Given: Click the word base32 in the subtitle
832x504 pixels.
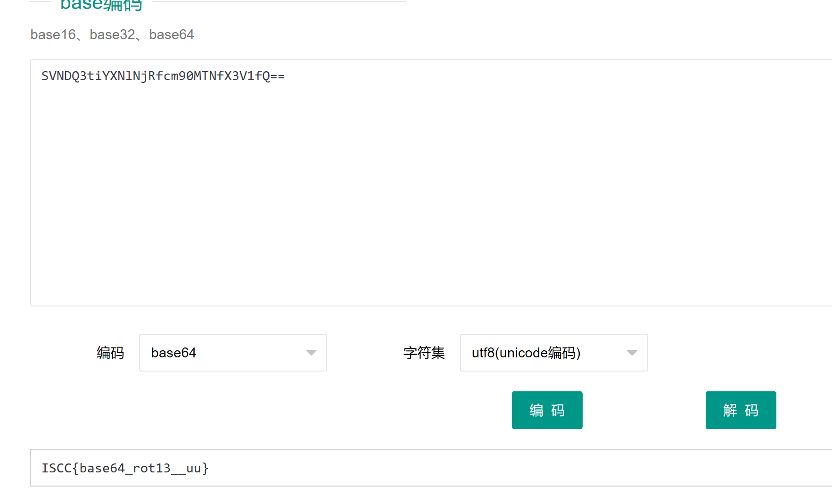Looking at the screenshot, I should [112, 34].
